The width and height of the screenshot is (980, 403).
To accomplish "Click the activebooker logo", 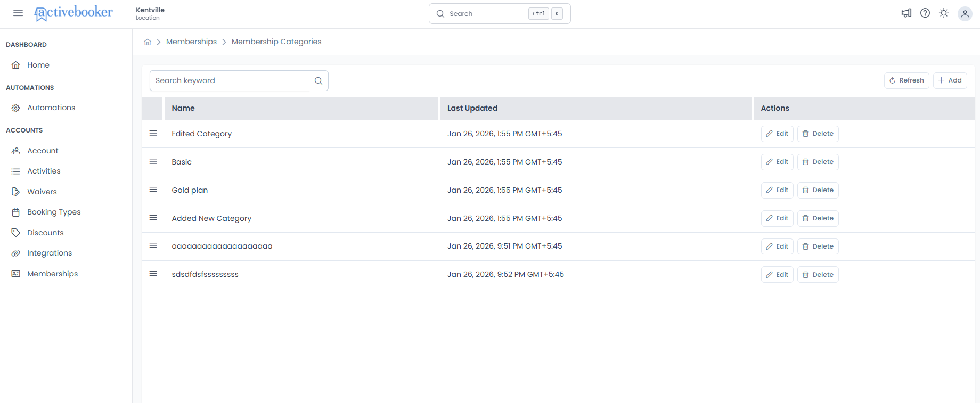I will 73,13.
